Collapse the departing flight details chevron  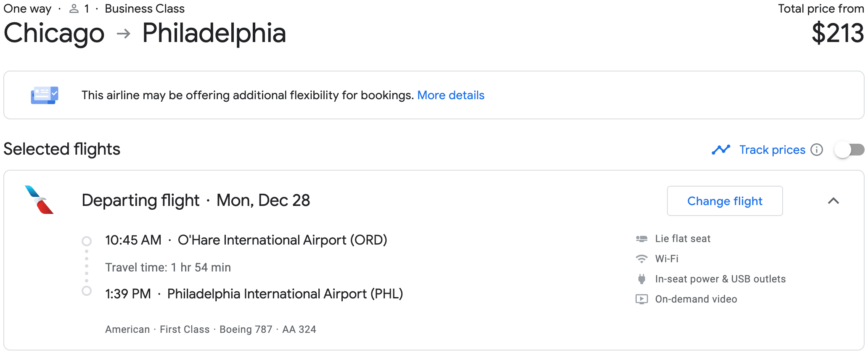click(833, 201)
